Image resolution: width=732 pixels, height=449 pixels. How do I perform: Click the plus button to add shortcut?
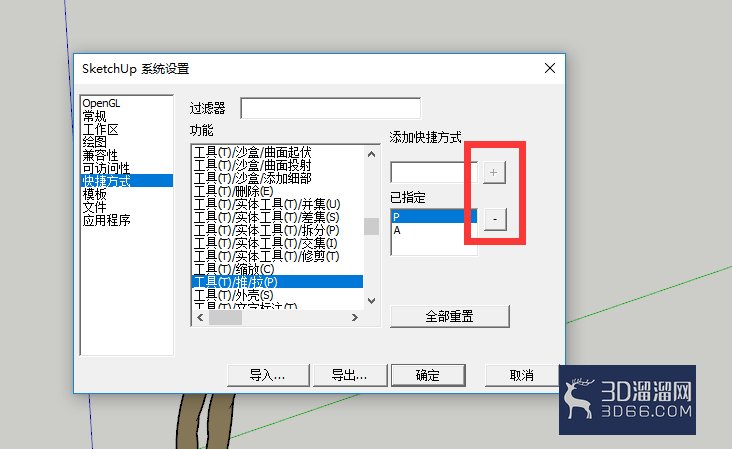point(493,173)
